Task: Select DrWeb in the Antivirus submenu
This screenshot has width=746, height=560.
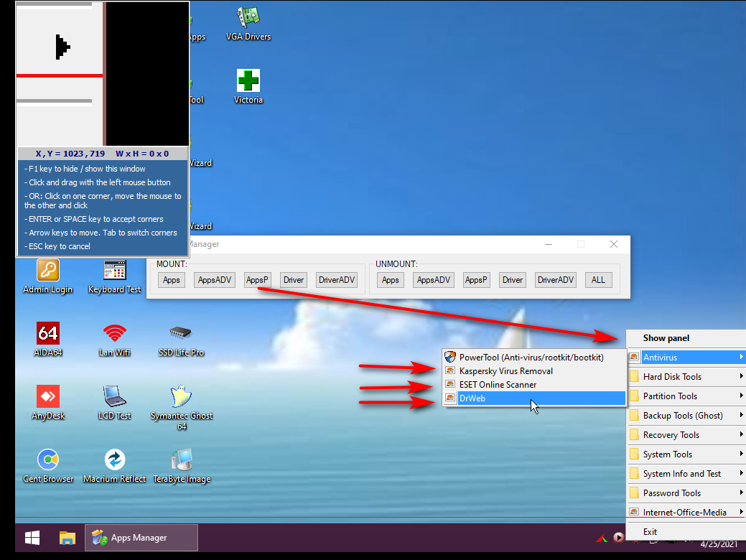Action: coord(534,398)
